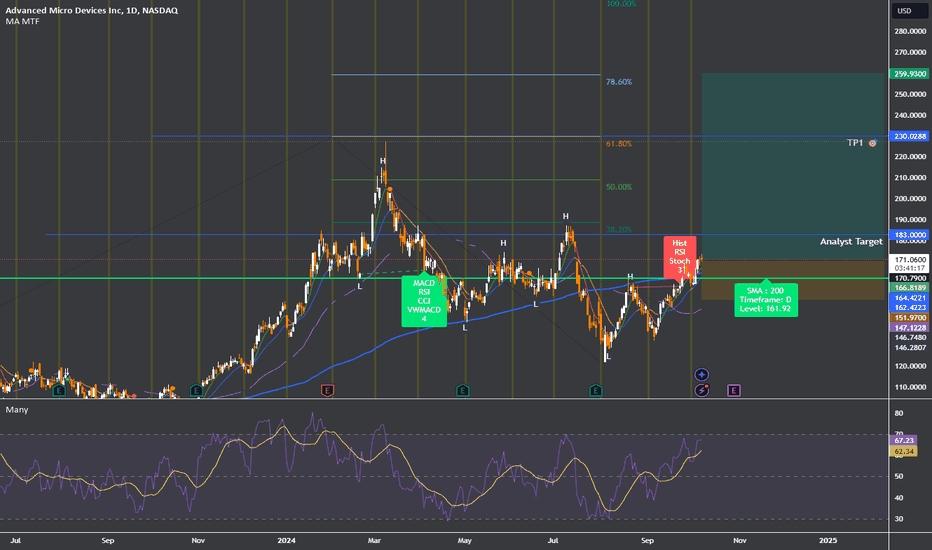Click the 164.4221 blue price label
The height and width of the screenshot is (550, 932).
(x=909, y=298)
